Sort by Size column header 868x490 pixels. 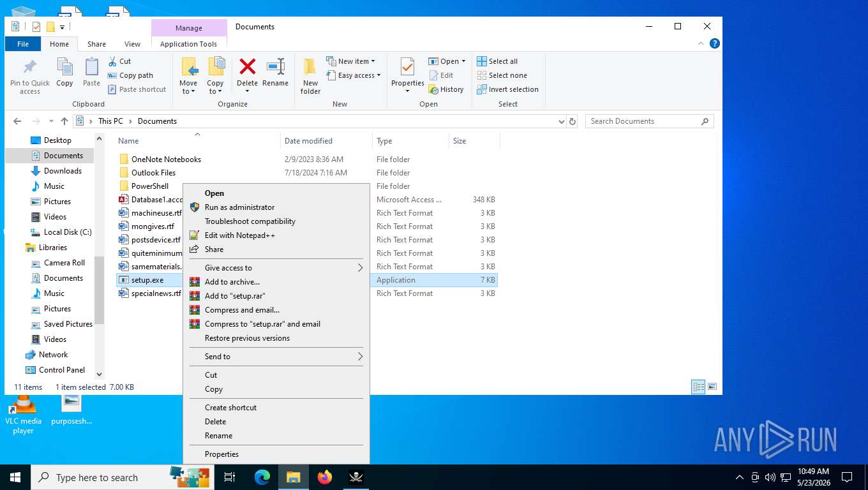[x=474, y=141]
